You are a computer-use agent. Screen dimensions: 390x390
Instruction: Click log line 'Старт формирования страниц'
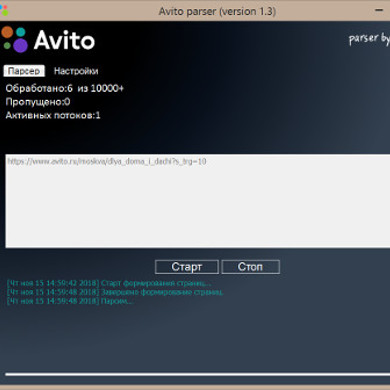pyautogui.click(x=109, y=283)
